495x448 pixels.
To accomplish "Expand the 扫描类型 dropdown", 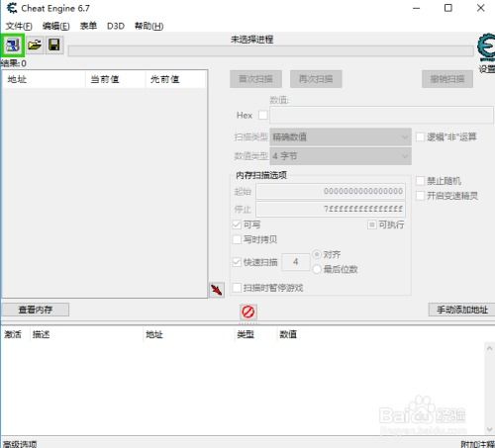I will [341, 136].
